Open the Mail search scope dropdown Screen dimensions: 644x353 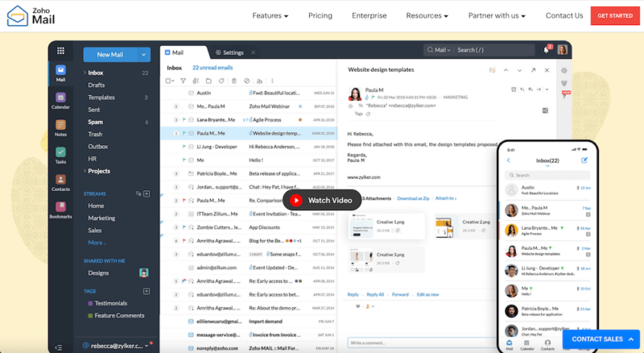pos(442,50)
